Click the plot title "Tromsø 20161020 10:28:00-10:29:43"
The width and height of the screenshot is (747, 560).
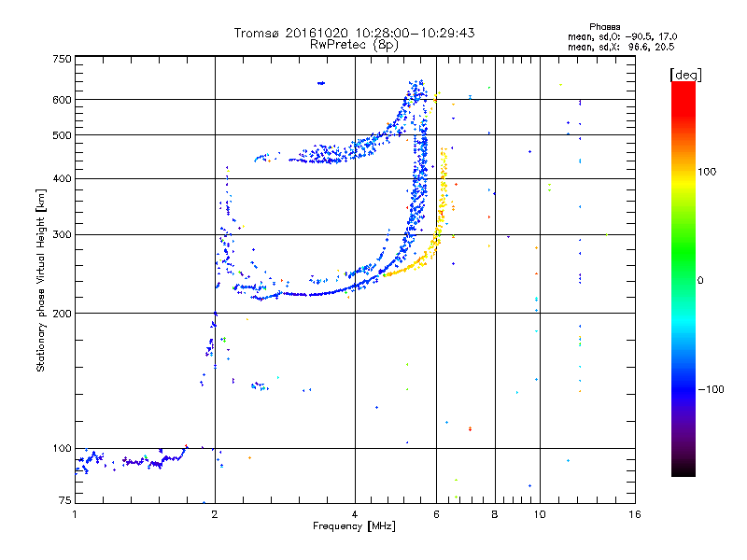click(x=354, y=33)
